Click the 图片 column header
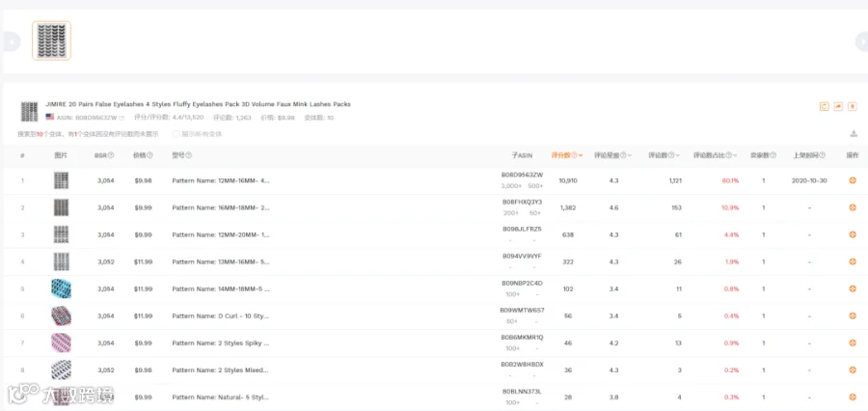This screenshot has height=411, width=868. coord(61,155)
